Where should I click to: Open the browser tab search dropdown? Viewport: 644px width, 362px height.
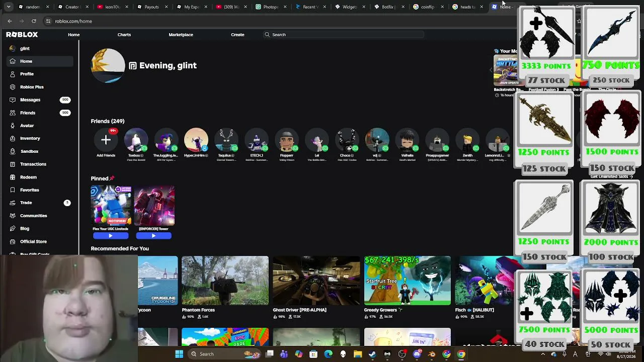(9, 7)
